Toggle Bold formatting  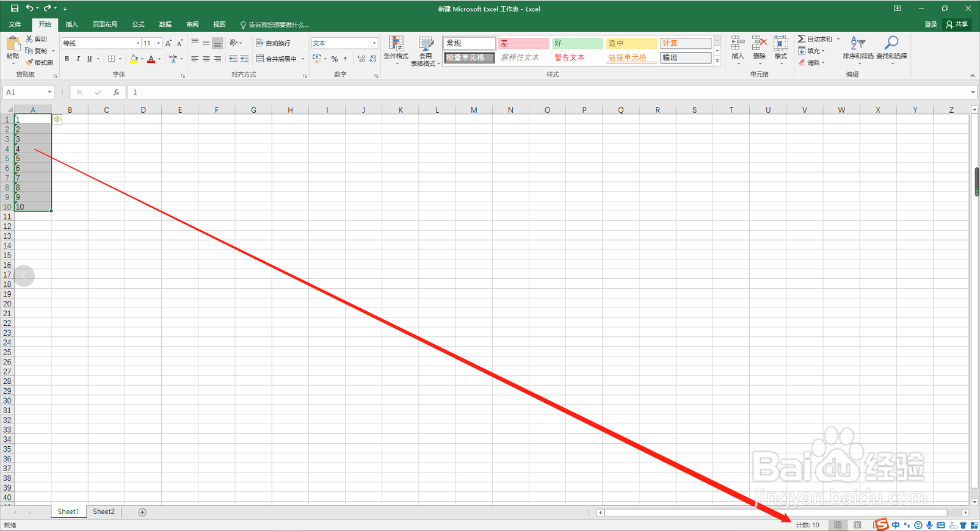click(x=67, y=59)
